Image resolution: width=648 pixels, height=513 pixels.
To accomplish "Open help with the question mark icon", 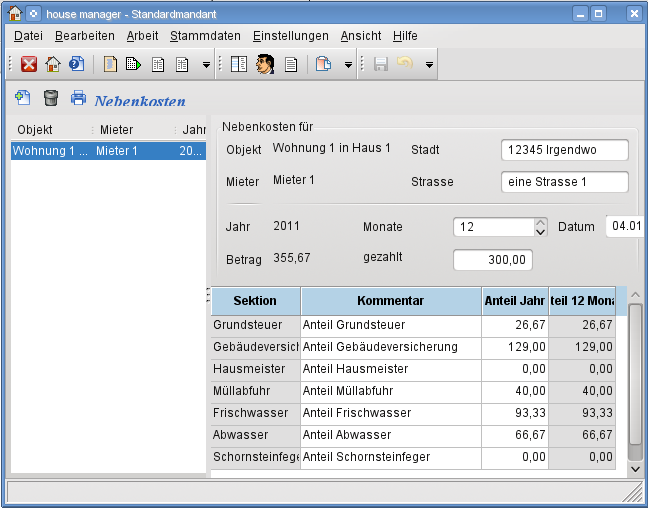I will [x=77, y=65].
